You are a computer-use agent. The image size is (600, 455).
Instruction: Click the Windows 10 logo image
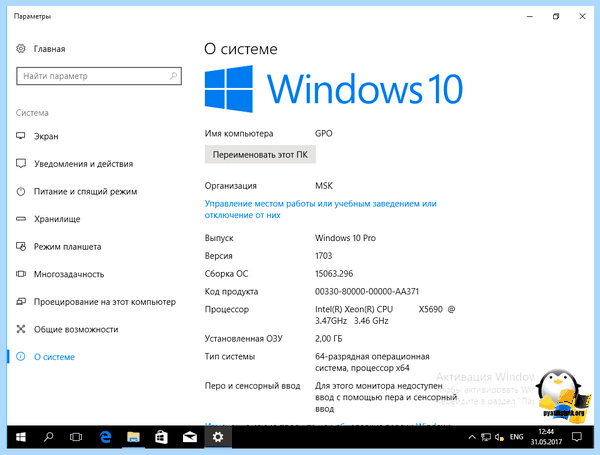click(333, 89)
